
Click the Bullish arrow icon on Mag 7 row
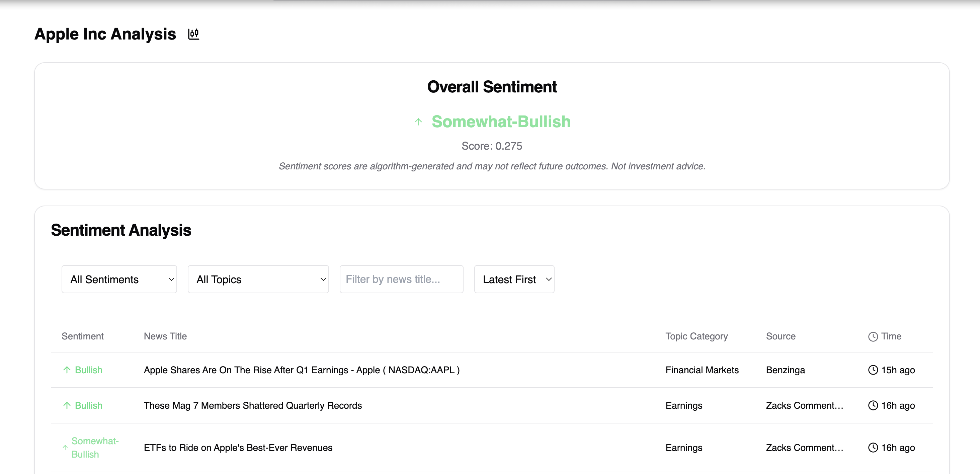pos(67,405)
